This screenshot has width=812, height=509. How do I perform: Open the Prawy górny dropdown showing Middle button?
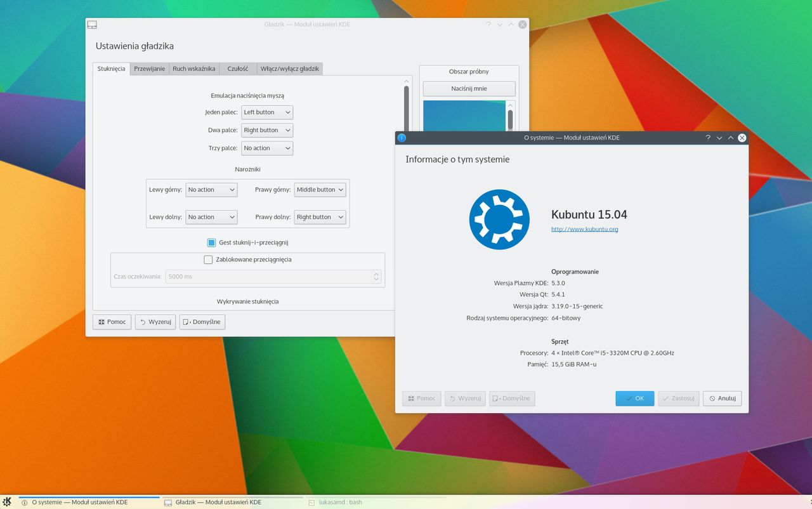pos(320,189)
